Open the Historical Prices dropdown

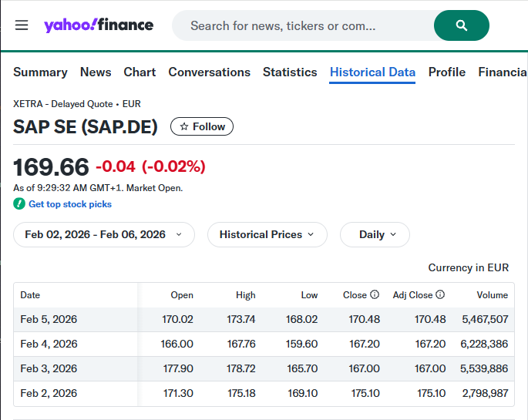267,234
